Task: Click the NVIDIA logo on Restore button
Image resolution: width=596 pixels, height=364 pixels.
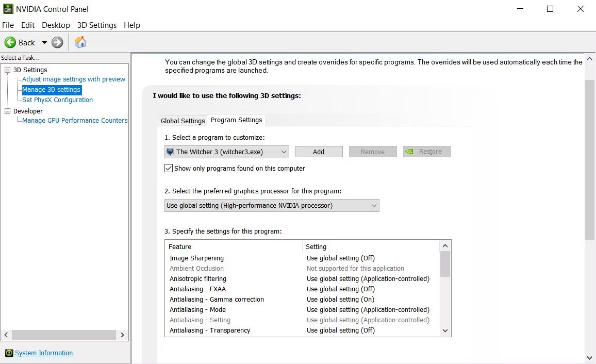Action: point(409,152)
